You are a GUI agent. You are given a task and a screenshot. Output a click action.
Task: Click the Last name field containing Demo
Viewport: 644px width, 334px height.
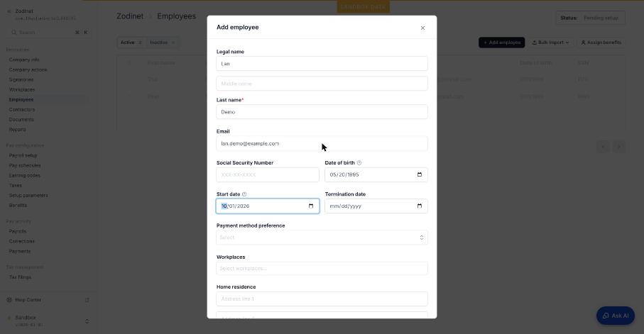[322, 111]
